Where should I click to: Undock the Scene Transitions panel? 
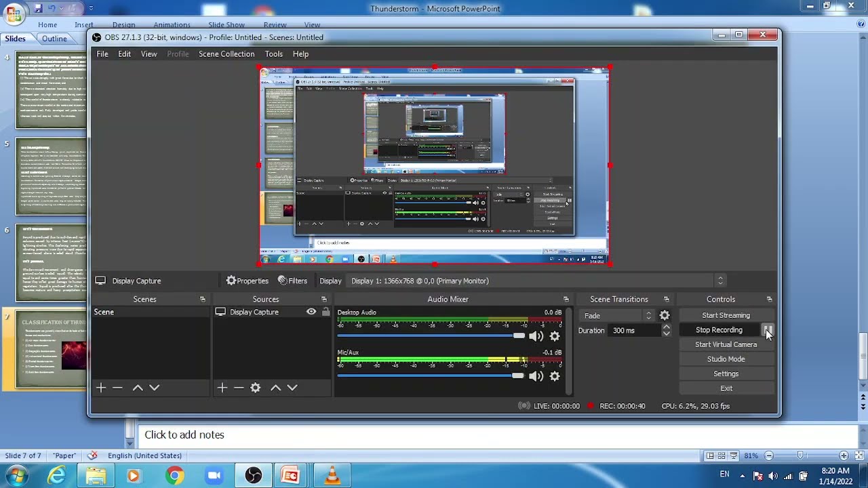(x=667, y=299)
